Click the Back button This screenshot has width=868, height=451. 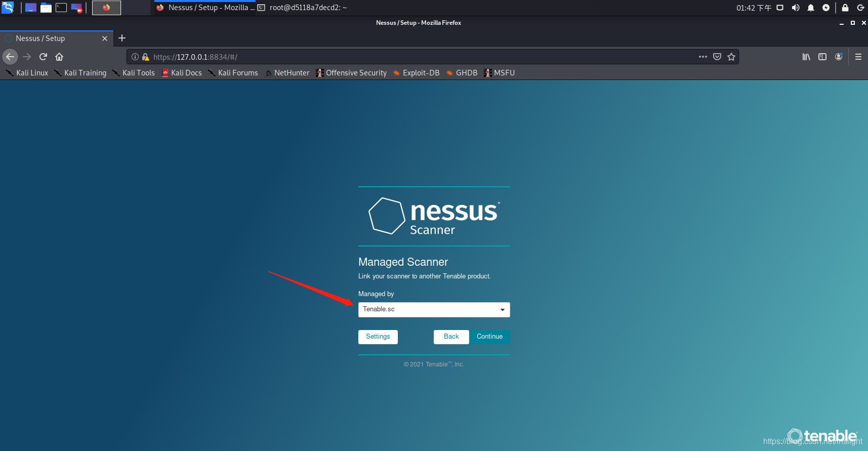pos(451,337)
